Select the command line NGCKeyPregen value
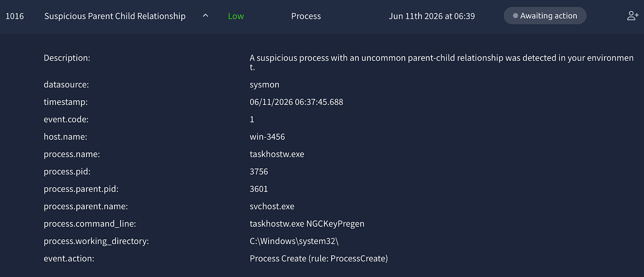 307,224
